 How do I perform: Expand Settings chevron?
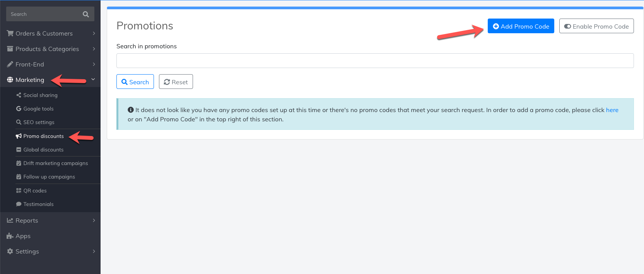point(94,251)
